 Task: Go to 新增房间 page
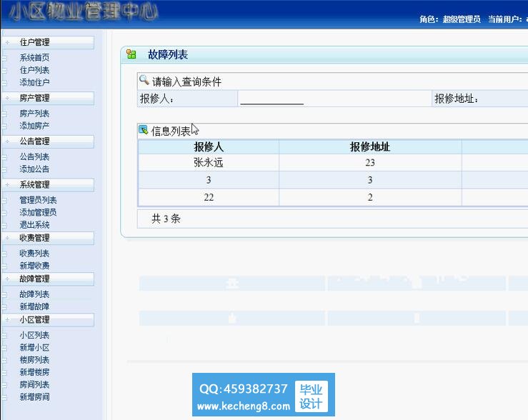tap(34, 397)
